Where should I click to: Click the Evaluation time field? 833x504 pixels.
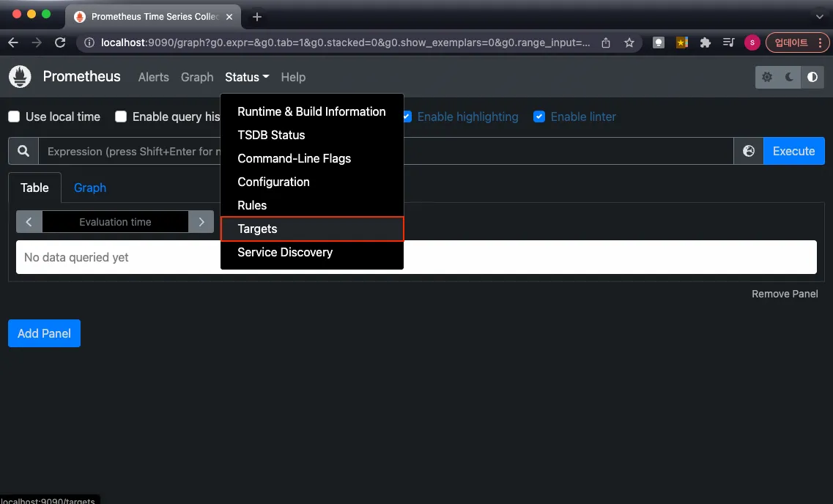115,222
